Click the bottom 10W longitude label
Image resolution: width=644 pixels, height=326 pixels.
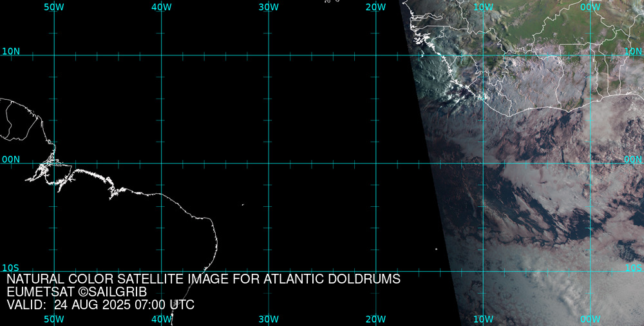tap(483, 319)
